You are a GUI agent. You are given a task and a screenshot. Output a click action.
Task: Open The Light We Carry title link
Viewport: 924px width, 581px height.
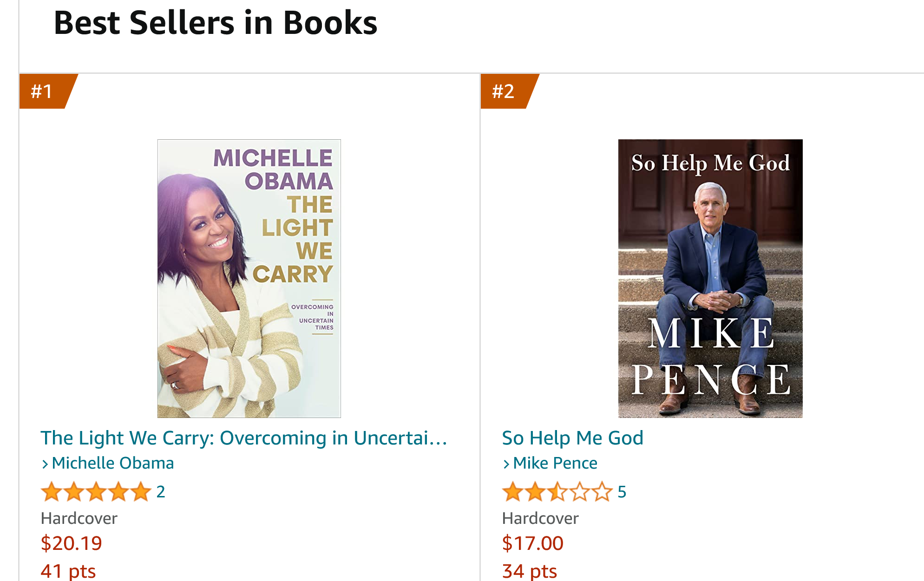click(243, 438)
